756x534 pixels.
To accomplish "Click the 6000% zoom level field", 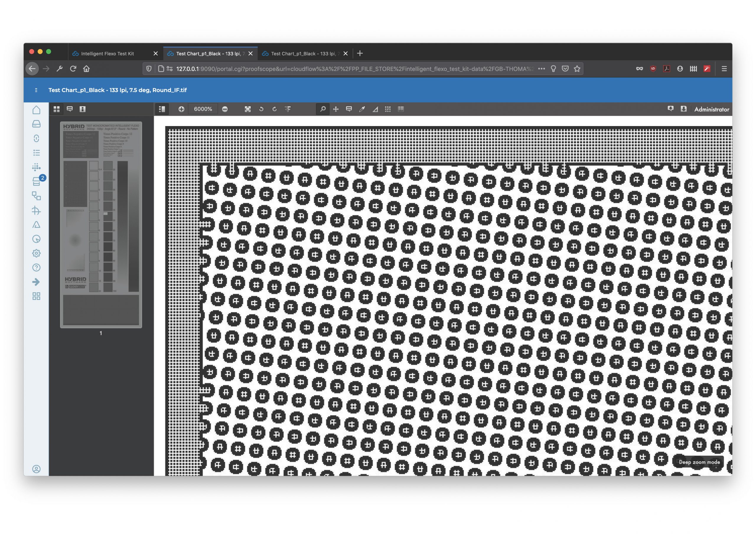I will pos(203,109).
